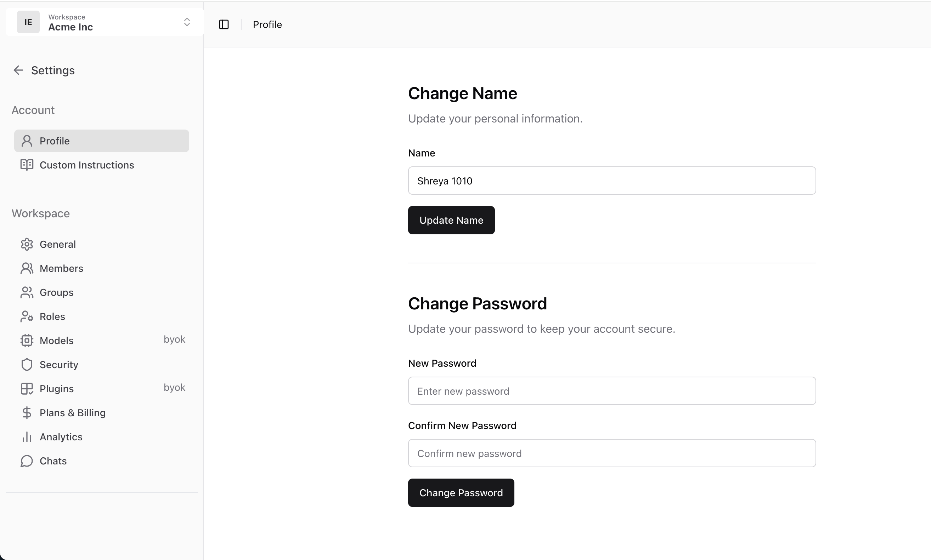Click the Analytics bar chart icon
The height and width of the screenshot is (560, 931).
(x=27, y=437)
